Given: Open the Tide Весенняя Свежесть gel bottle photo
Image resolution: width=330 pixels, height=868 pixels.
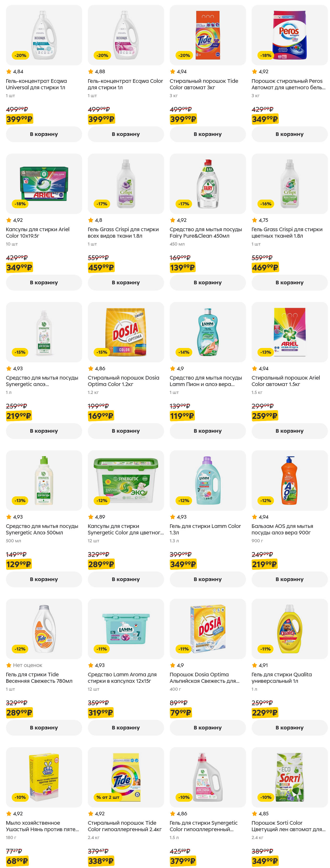Looking at the screenshot, I should [x=44, y=628].
